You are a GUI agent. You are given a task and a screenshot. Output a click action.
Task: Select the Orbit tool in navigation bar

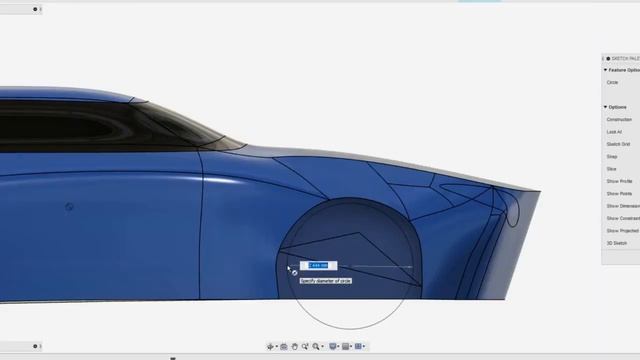pos(270,347)
